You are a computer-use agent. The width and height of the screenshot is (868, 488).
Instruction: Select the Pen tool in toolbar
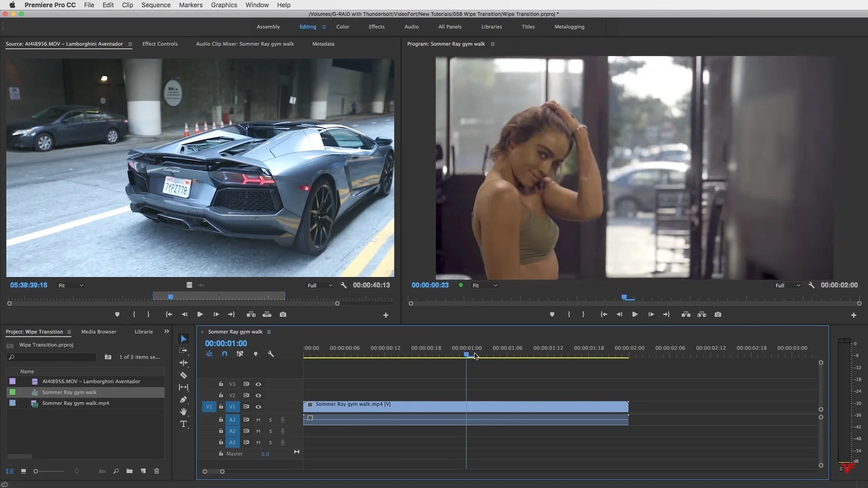[x=184, y=399]
